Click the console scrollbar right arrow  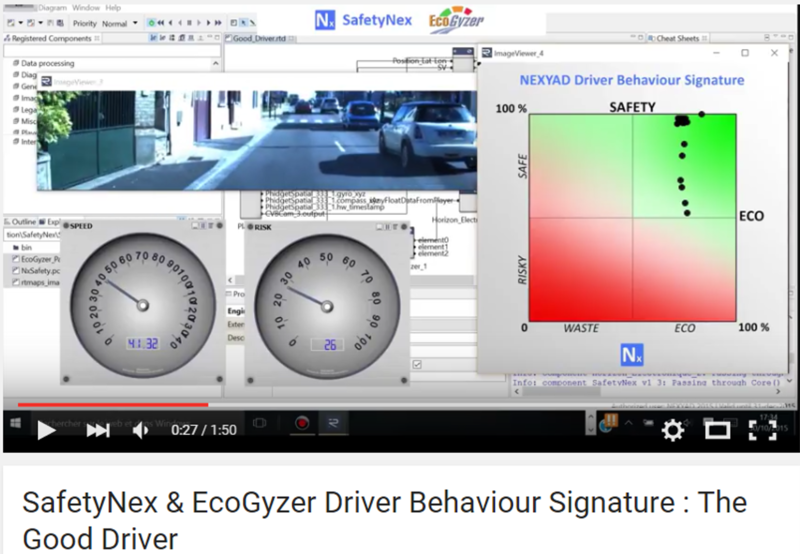[778, 391]
